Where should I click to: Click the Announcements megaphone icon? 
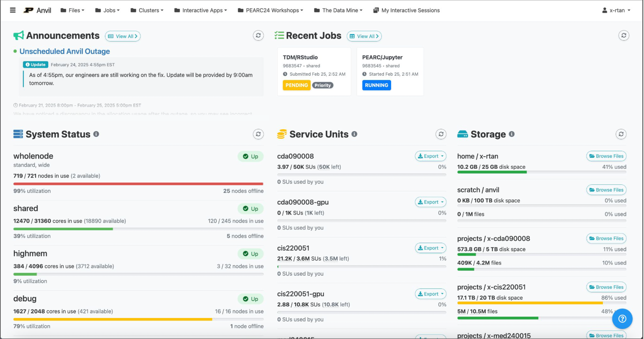pos(18,36)
